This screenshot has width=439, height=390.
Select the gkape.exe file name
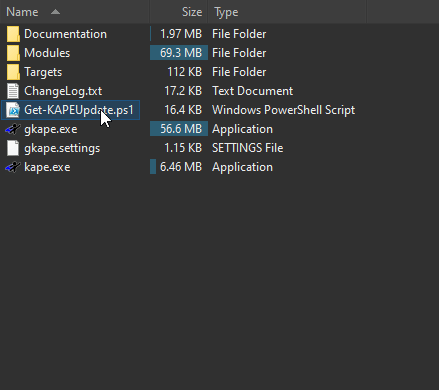coord(51,129)
